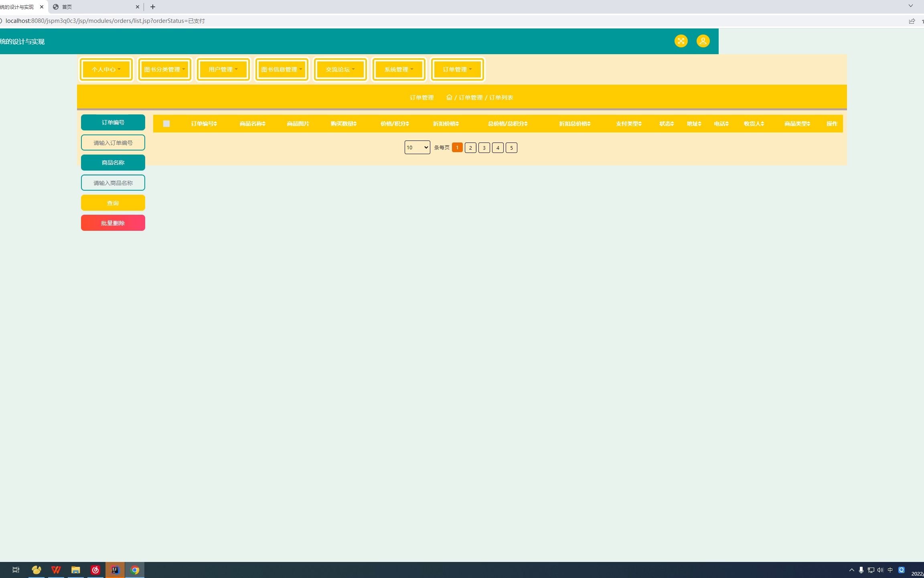Viewport: 924px width, 578px height.
Task: Expand the 图书信息管理 dropdown menu
Action: coord(282,69)
